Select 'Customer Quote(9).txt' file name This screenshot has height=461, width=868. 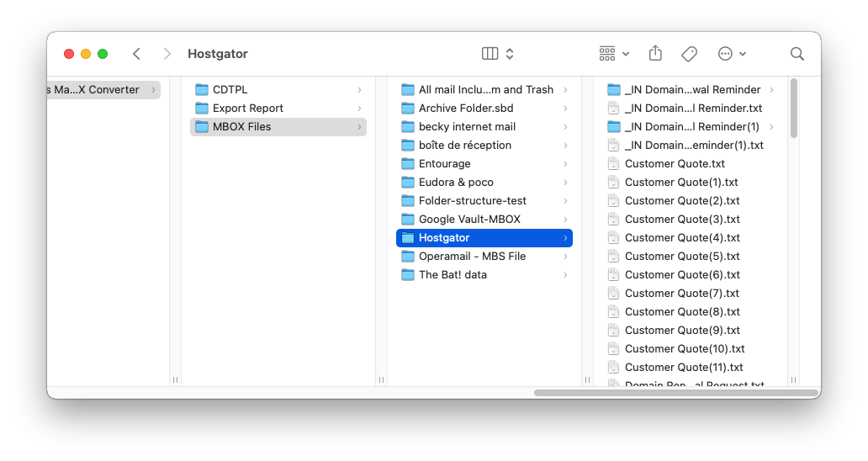(683, 330)
